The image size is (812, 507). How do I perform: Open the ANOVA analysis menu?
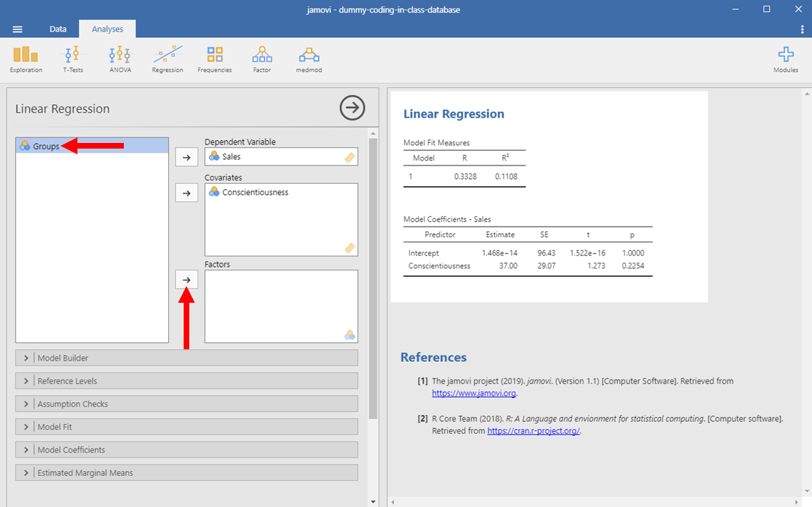point(120,59)
